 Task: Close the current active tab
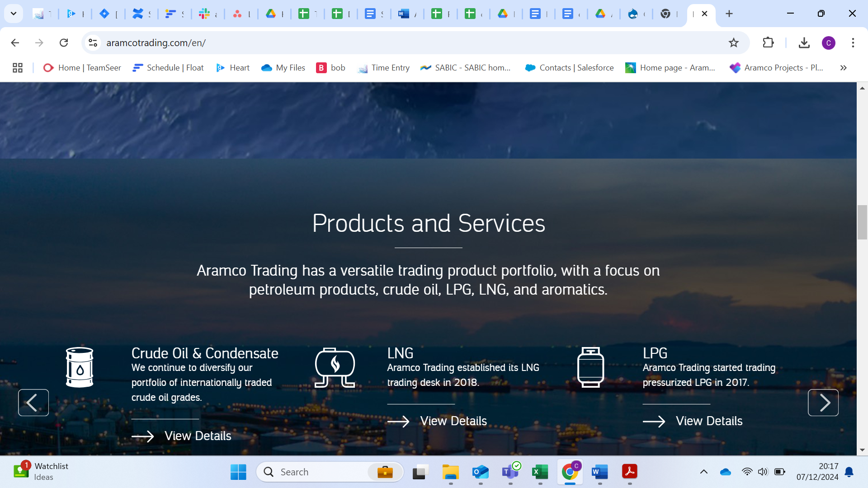[704, 14]
